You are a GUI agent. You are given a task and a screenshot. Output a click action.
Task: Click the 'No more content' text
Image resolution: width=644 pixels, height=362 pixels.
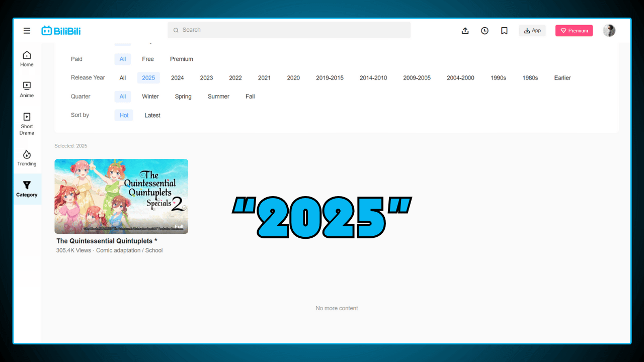337,308
